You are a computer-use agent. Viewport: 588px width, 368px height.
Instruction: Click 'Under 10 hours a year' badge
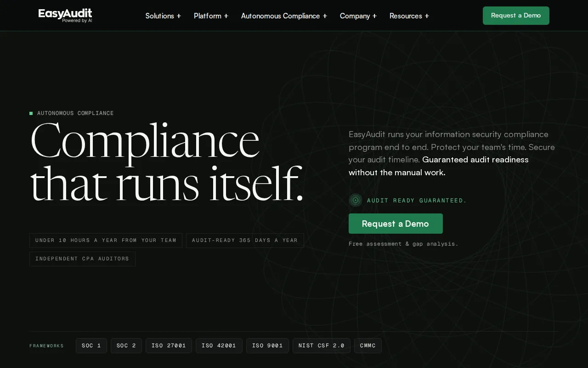click(x=106, y=240)
